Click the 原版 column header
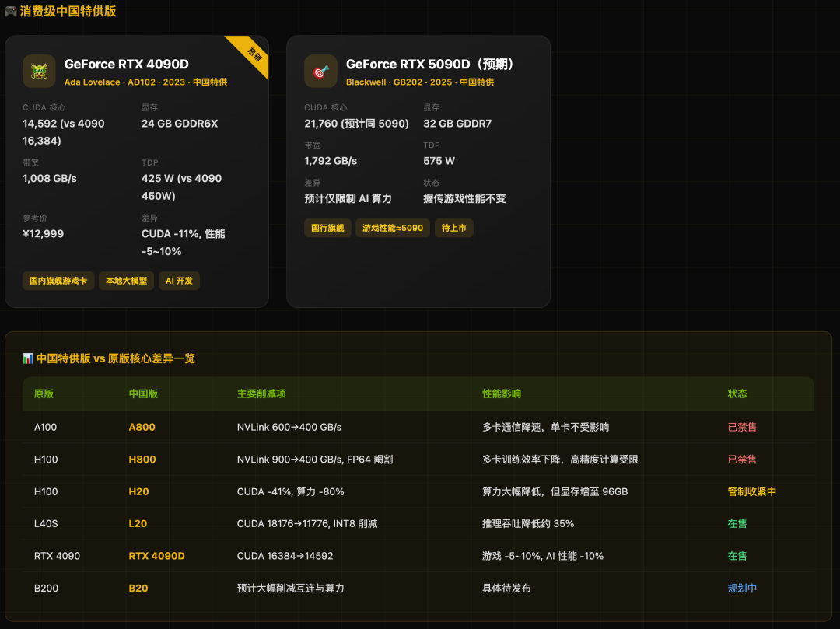The width and height of the screenshot is (840, 629). (44, 393)
